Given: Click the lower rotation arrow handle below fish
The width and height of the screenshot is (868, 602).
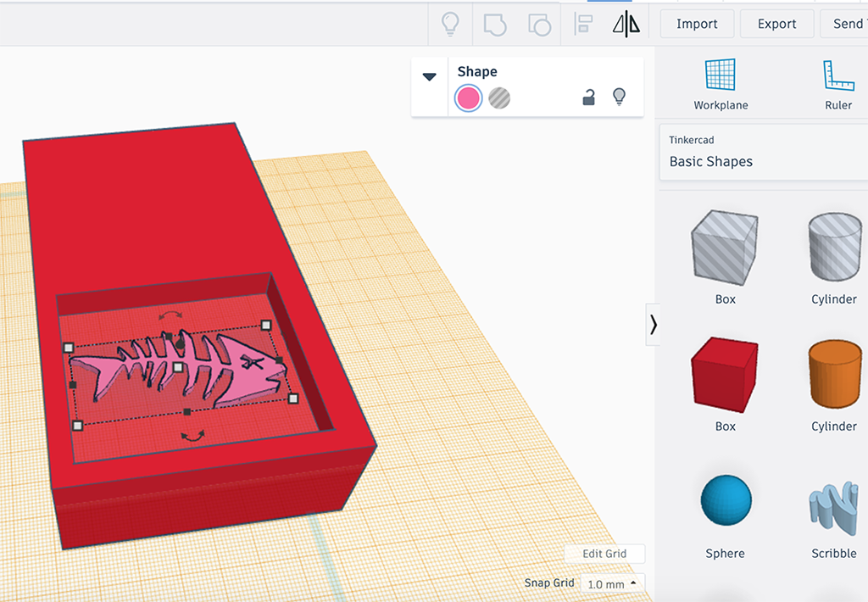Looking at the screenshot, I should click(192, 437).
